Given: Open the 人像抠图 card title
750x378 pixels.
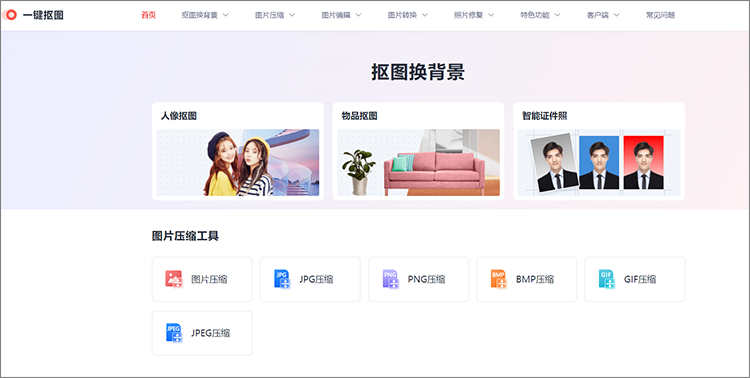Looking at the screenshot, I should tap(178, 116).
